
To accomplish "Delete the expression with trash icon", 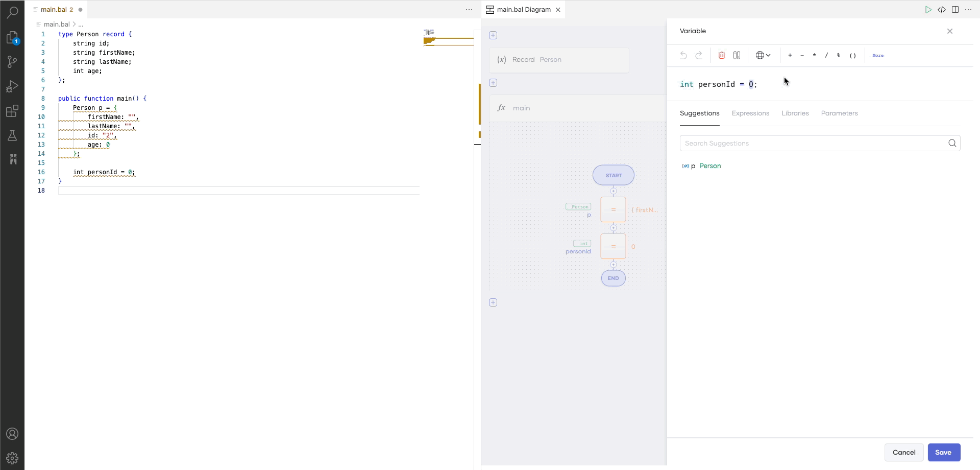I will click(722, 55).
